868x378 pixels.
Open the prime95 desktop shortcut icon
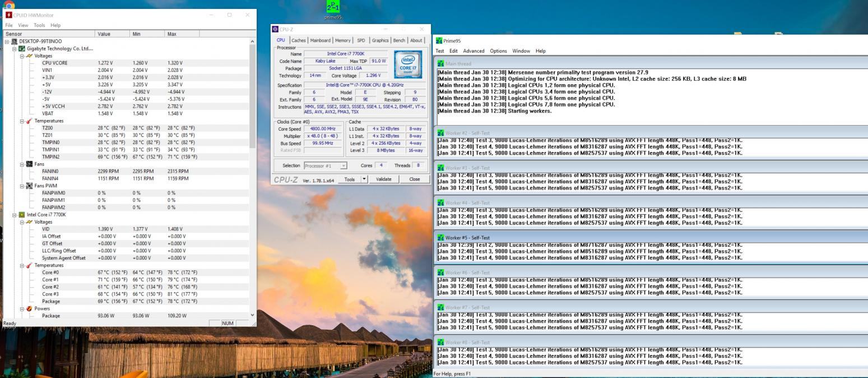pos(333,7)
